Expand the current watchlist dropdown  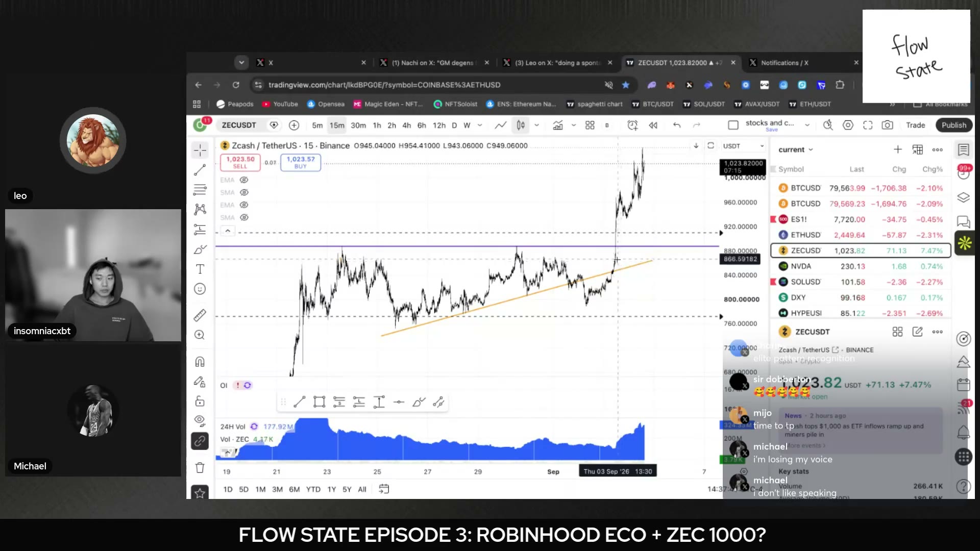pyautogui.click(x=796, y=149)
